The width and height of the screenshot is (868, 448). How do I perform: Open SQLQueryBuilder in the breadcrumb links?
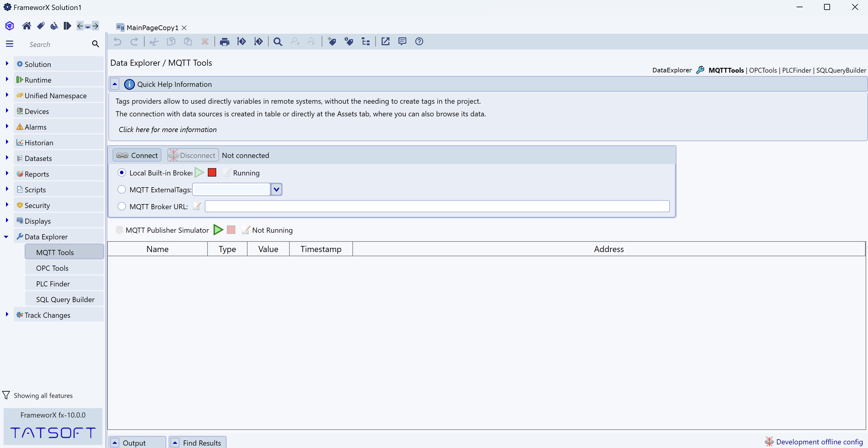841,70
